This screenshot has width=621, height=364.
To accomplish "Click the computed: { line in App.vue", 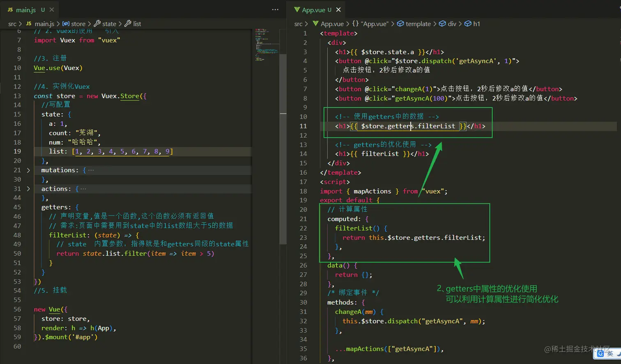I will [348, 219].
